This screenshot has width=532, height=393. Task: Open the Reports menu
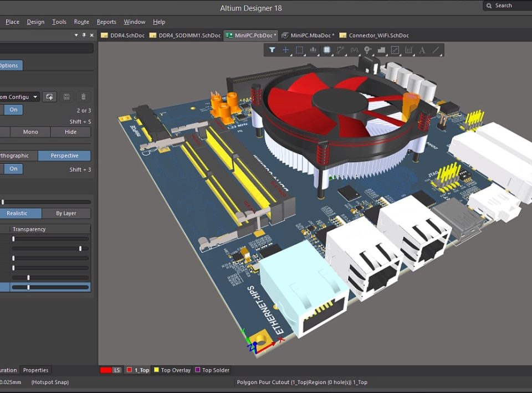coord(106,22)
